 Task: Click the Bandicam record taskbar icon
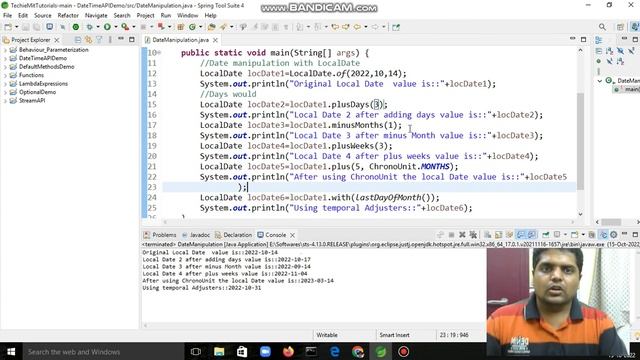pos(403,351)
